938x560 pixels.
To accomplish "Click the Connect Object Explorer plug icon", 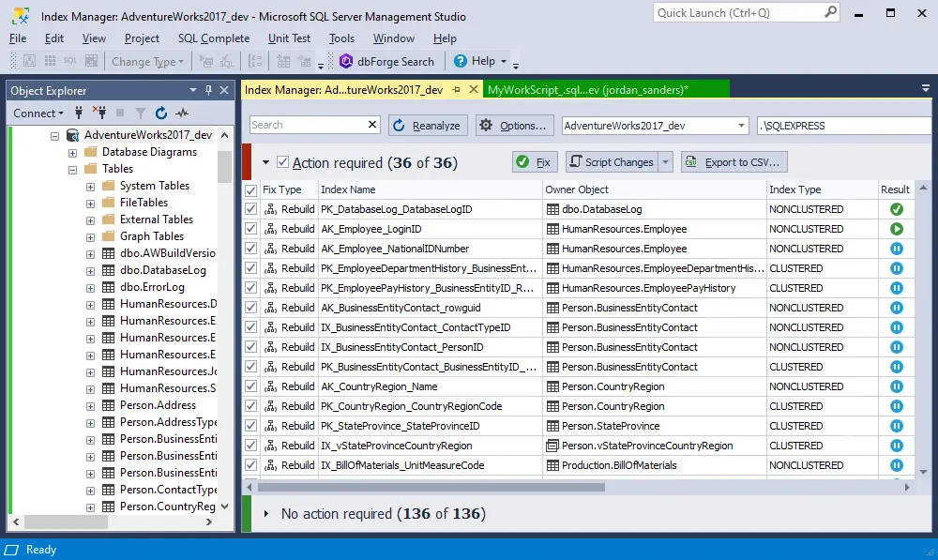I will point(79,113).
